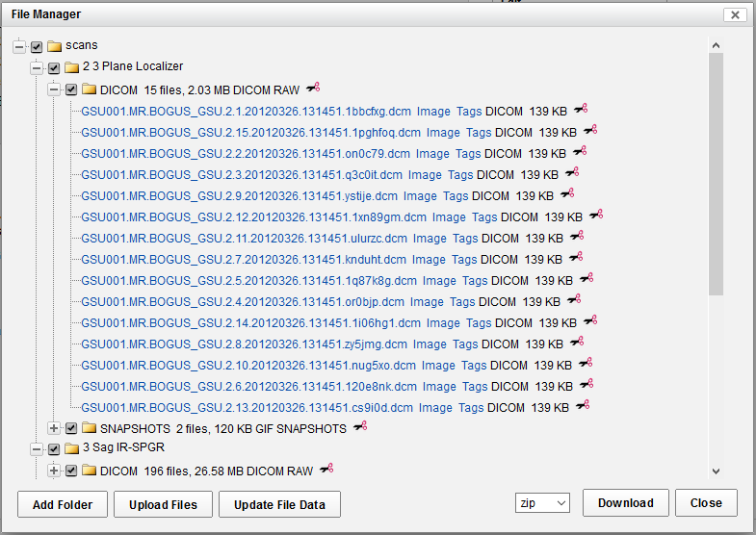
Task: Click the Update File Data button
Action: pos(279,504)
